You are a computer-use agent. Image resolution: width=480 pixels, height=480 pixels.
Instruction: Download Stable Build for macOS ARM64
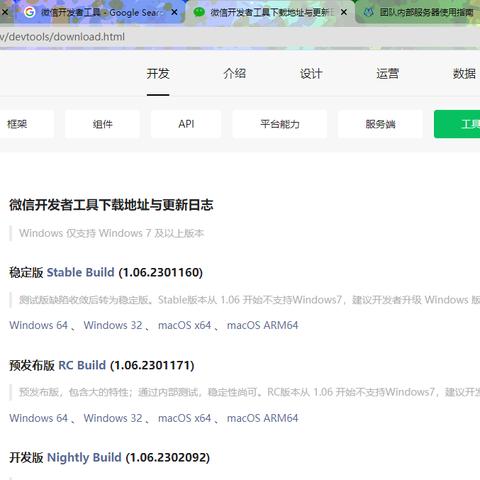(x=263, y=325)
